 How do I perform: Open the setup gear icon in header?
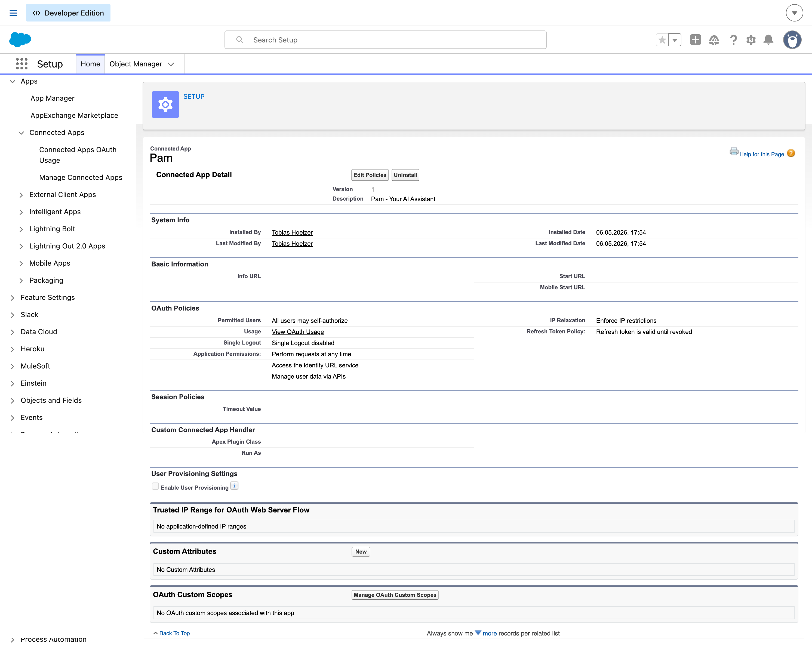(x=751, y=40)
